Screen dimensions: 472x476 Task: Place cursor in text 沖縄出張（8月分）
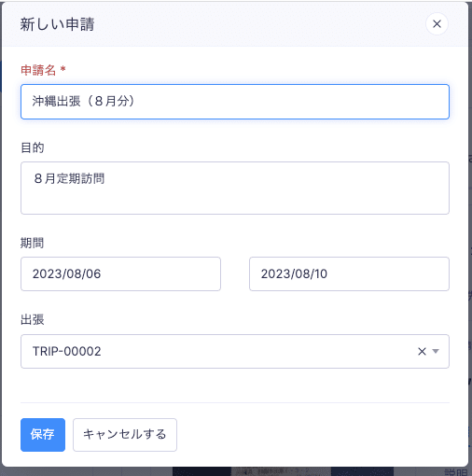coord(83,101)
